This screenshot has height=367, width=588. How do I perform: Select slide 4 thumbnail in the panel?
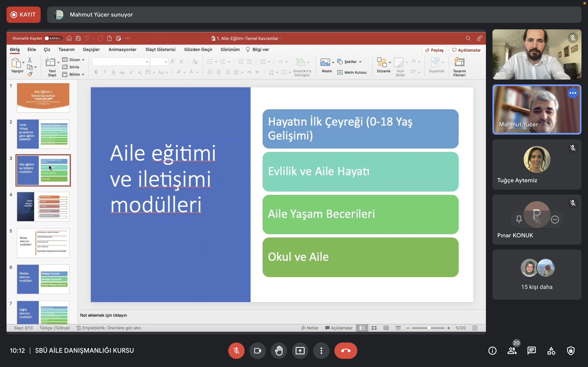(43, 207)
